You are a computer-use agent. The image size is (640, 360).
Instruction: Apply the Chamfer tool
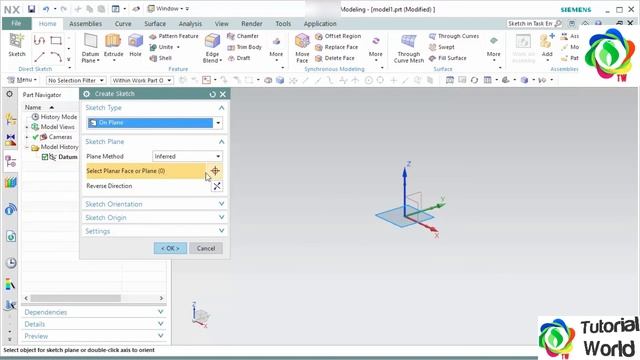tap(243, 36)
